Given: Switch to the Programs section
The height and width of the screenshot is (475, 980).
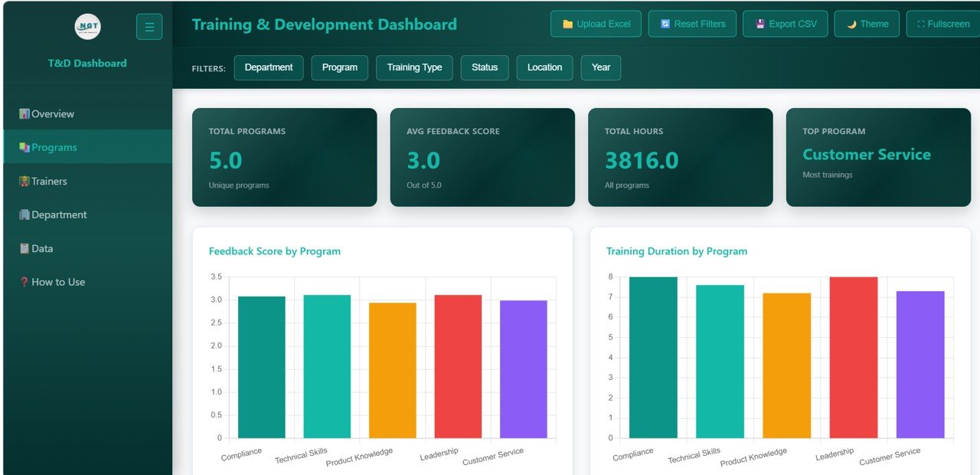Looking at the screenshot, I should [54, 147].
